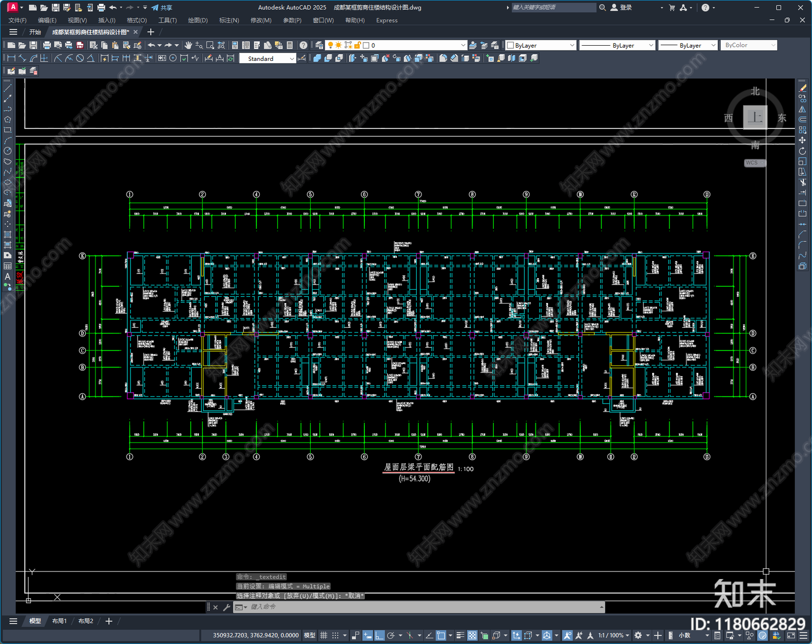Click the command line customize wrench icon
The width and height of the screenshot is (812, 644).
click(x=226, y=607)
